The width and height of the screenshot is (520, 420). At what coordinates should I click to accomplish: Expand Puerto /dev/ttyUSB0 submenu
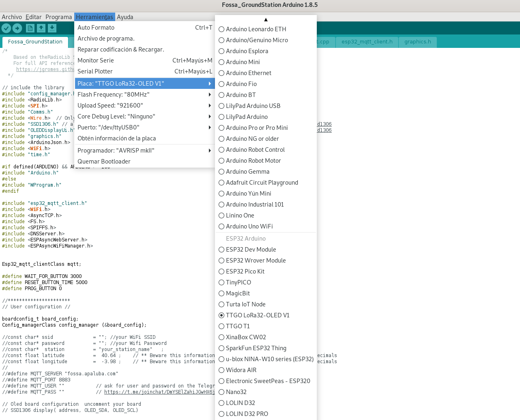[144, 127]
